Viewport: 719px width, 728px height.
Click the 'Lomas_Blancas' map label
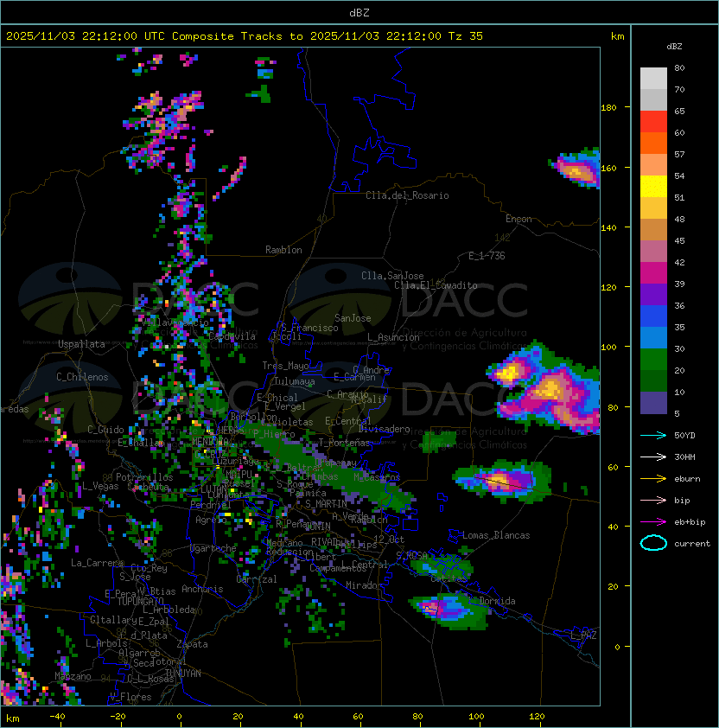496,535
